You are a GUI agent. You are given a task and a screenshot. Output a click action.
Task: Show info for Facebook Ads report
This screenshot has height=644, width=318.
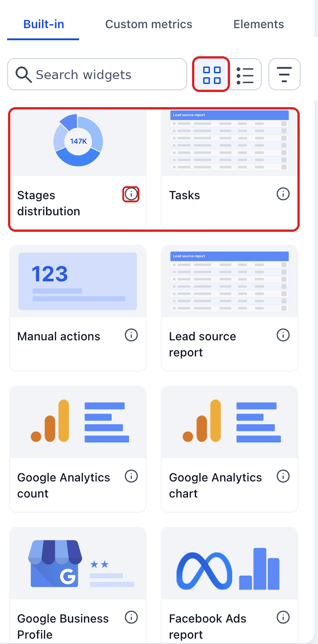[283, 618]
